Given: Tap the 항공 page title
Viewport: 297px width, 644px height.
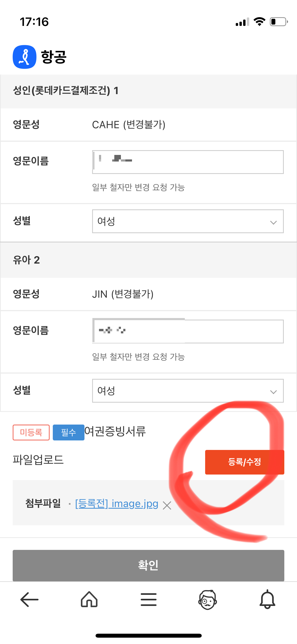Looking at the screenshot, I should point(54,57).
